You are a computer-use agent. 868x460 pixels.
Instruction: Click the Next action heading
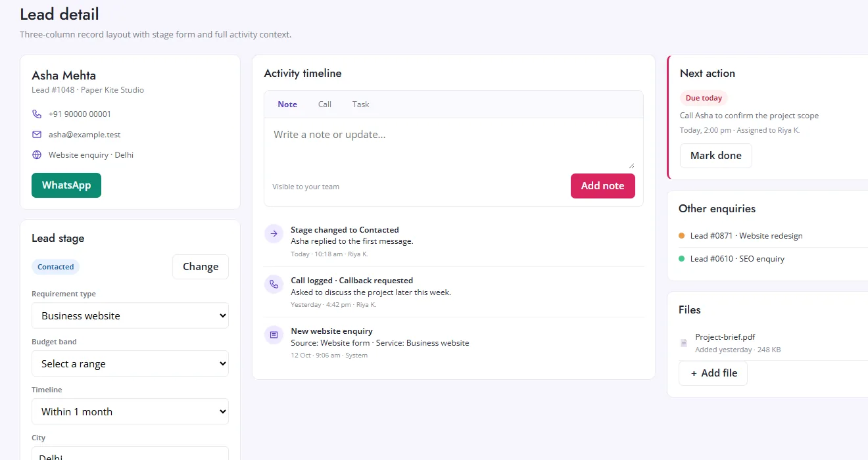708,74
